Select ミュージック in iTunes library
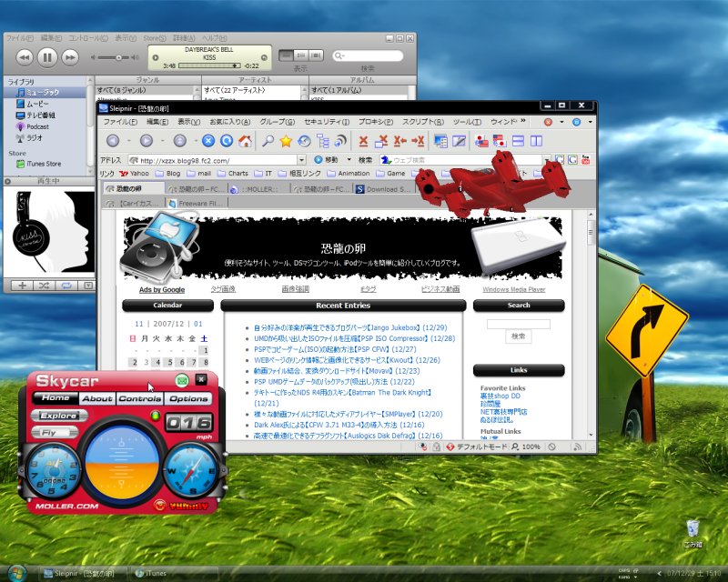 click(45, 93)
